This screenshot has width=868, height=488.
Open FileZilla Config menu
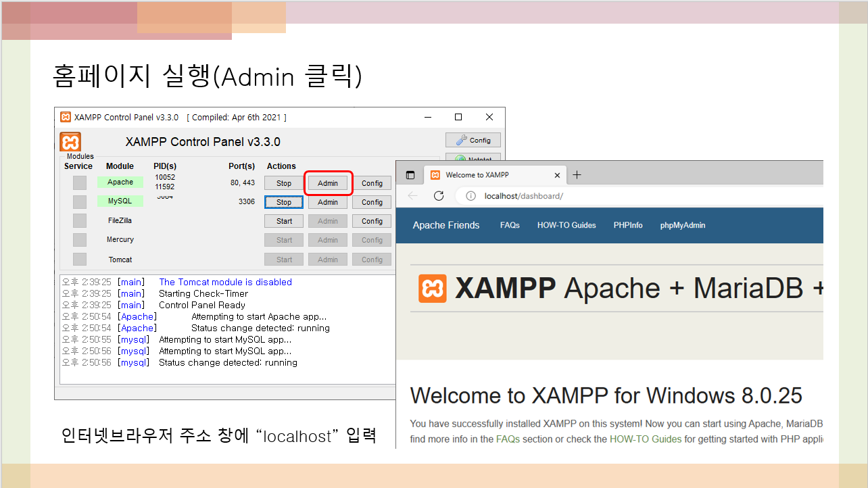[x=372, y=221]
